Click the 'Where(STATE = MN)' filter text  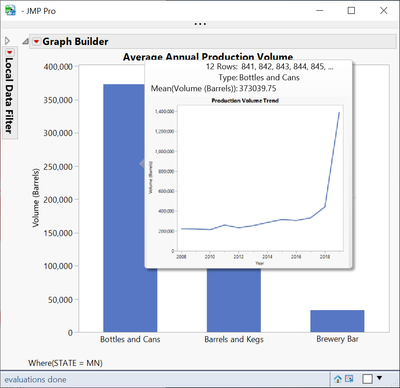[x=65, y=363]
